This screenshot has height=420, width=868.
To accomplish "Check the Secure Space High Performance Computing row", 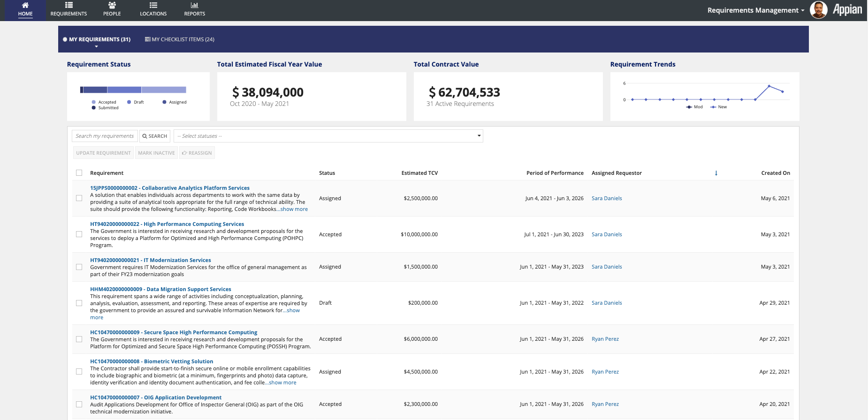I will (x=79, y=339).
